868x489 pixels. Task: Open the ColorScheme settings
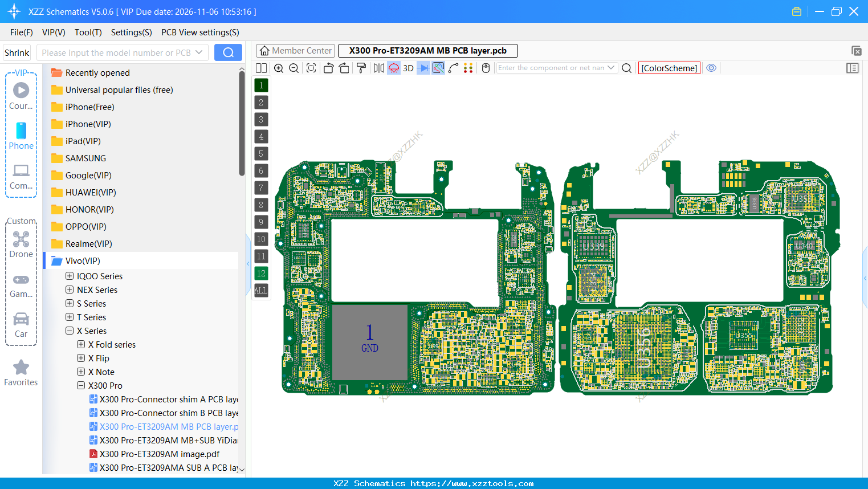coord(669,67)
